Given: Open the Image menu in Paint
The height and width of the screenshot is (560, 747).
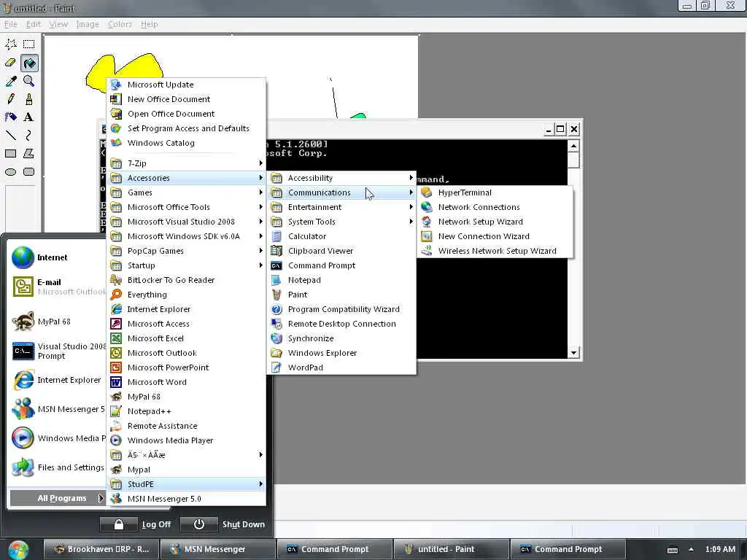Looking at the screenshot, I should pos(88,24).
